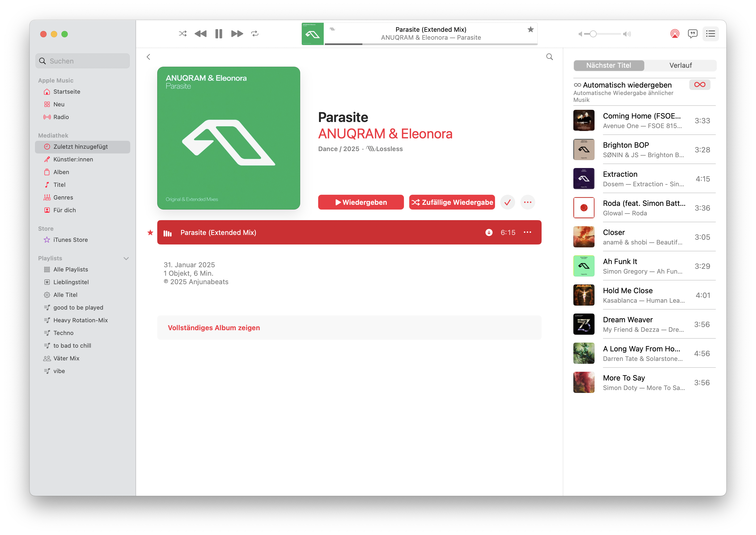This screenshot has width=756, height=535.
Task: Pause the current song
Action: pyautogui.click(x=218, y=34)
